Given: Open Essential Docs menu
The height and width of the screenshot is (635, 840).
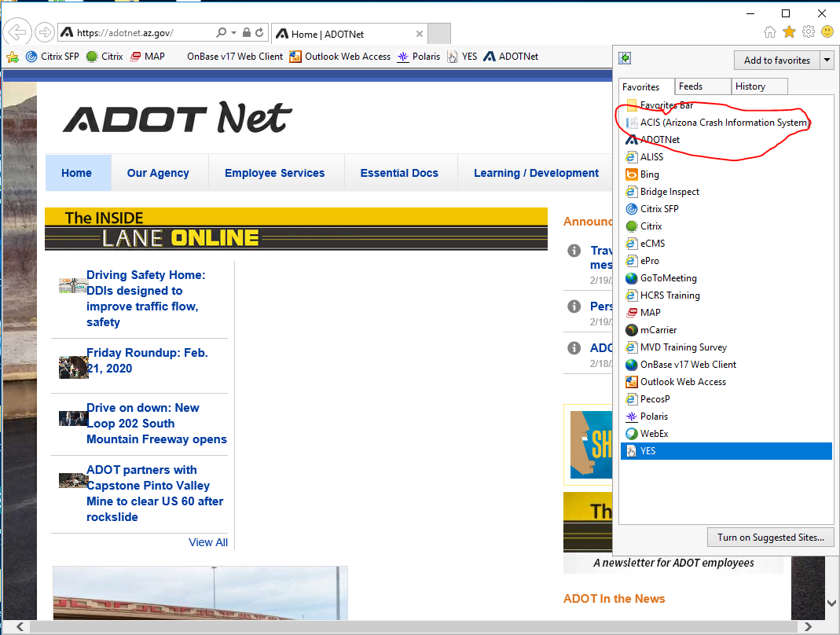Looking at the screenshot, I should (x=399, y=173).
